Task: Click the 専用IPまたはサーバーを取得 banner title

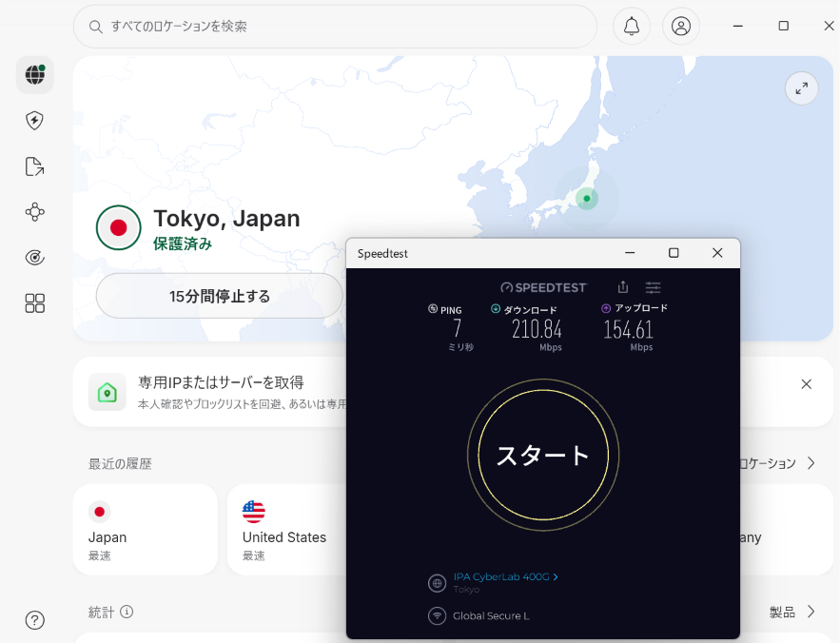Action: (221, 382)
